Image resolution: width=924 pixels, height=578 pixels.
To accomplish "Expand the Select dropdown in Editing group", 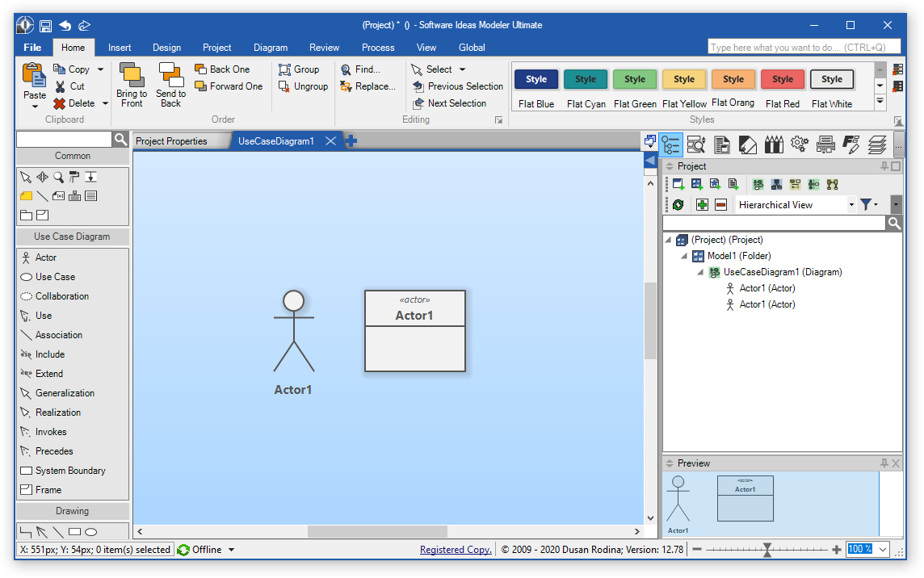I will click(463, 69).
